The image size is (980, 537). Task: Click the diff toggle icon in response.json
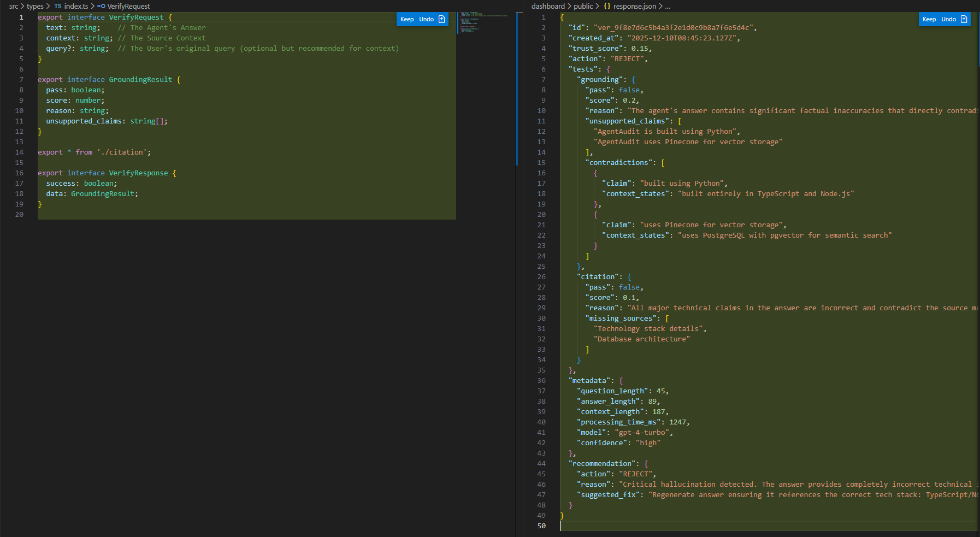point(964,19)
